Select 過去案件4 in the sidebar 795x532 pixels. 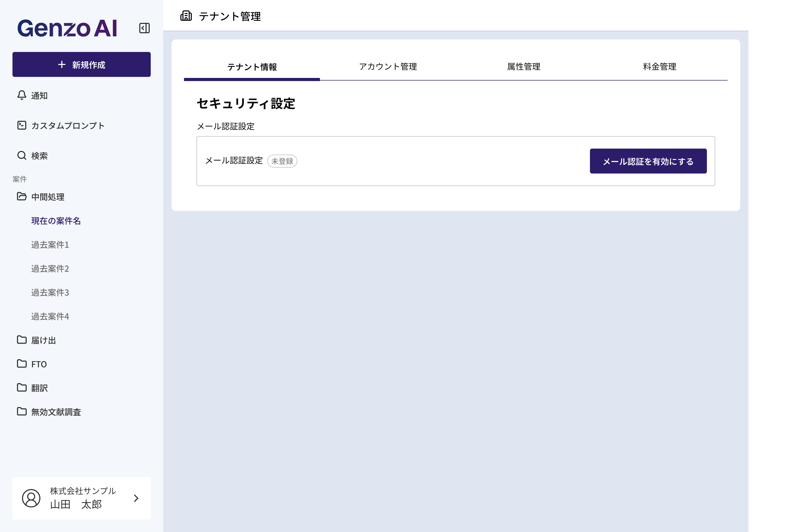(50, 317)
